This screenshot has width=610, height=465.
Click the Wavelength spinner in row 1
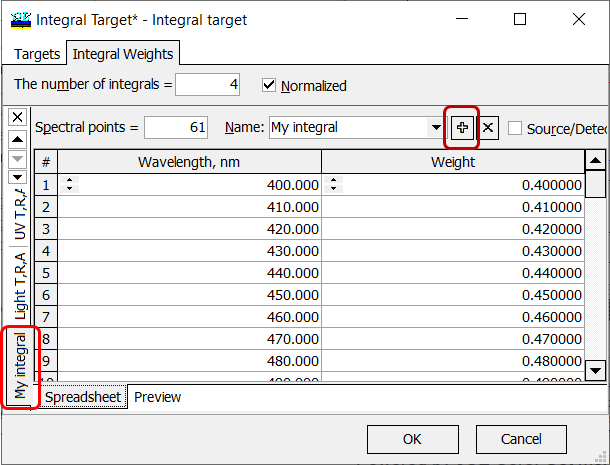[69, 185]
